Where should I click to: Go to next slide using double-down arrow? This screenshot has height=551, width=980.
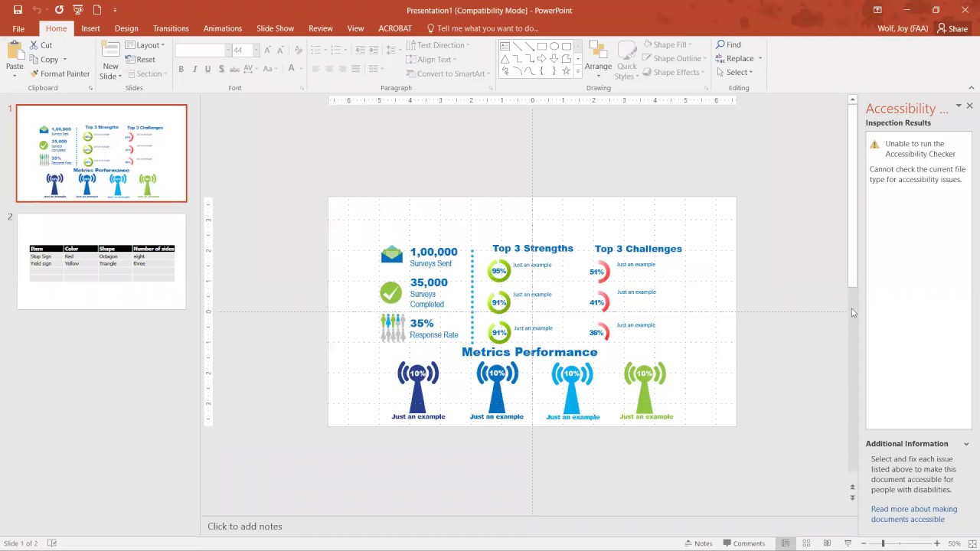pos(852,497)
